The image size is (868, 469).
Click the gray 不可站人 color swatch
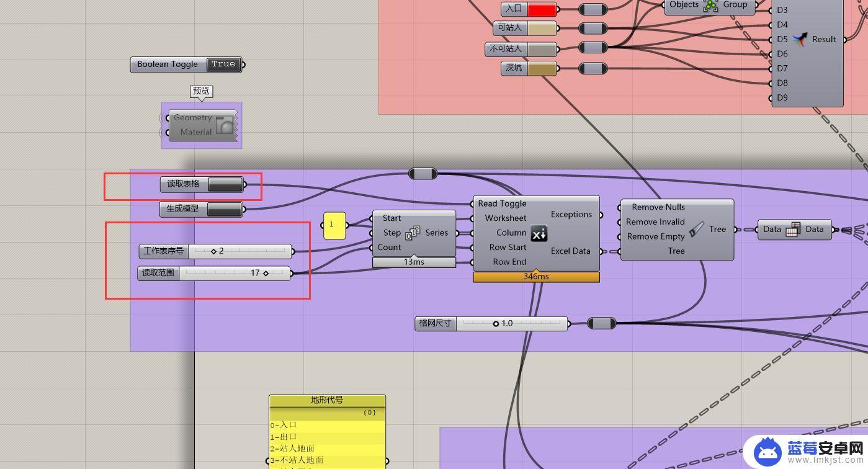[542, 49]
